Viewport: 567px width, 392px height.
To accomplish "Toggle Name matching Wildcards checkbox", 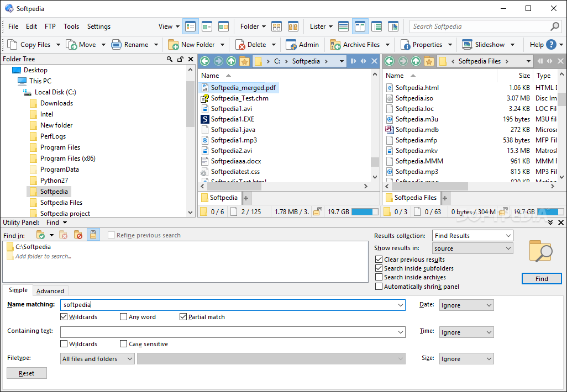I will (x=64, y=317).
